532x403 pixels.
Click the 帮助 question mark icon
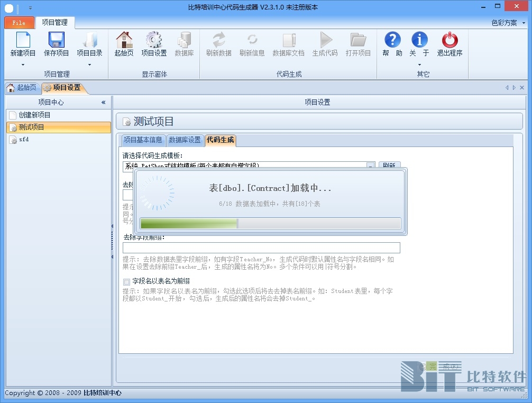[392, 40]
